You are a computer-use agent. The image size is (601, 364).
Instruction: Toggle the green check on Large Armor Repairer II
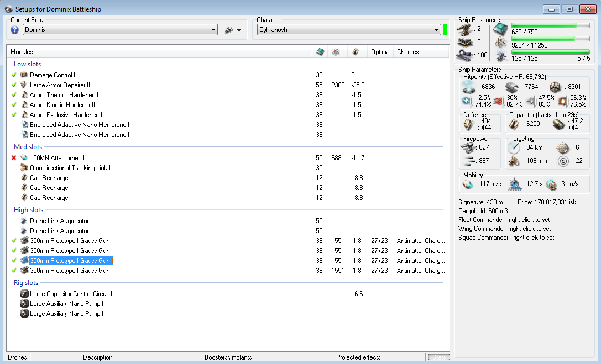coord(14,85)
